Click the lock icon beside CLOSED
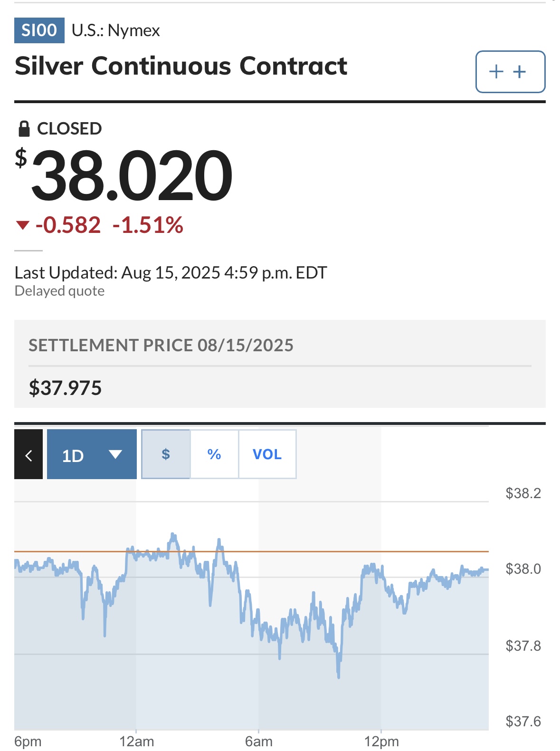The image size is (560, 751). [x=24, y=128]
